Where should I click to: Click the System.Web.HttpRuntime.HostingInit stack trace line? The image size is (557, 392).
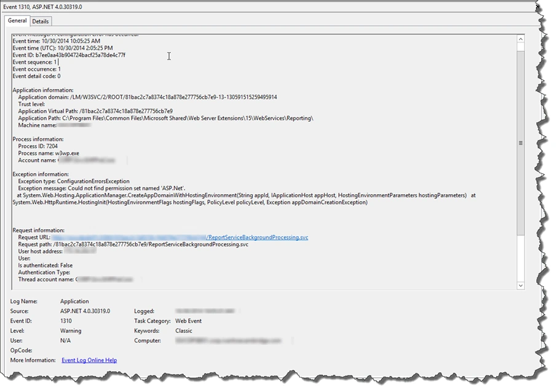(x=190, y=202)
